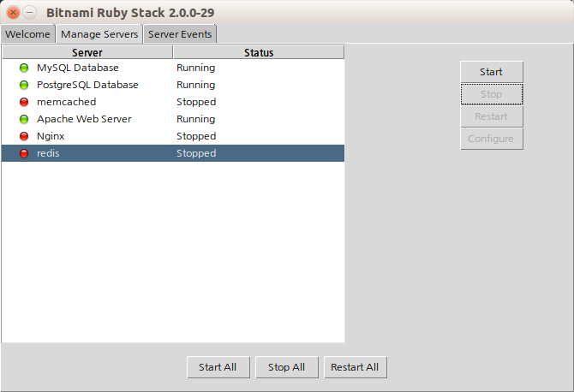
Task: Click the green status icon for Apache Web Server
Action: pyautogui.click(x=24, y=119)
